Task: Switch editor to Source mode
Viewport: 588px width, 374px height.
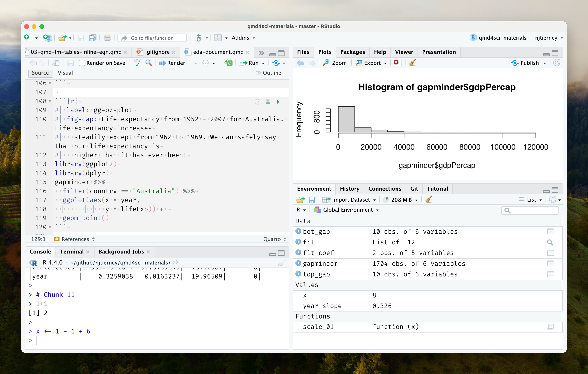Action: (40, 73)
